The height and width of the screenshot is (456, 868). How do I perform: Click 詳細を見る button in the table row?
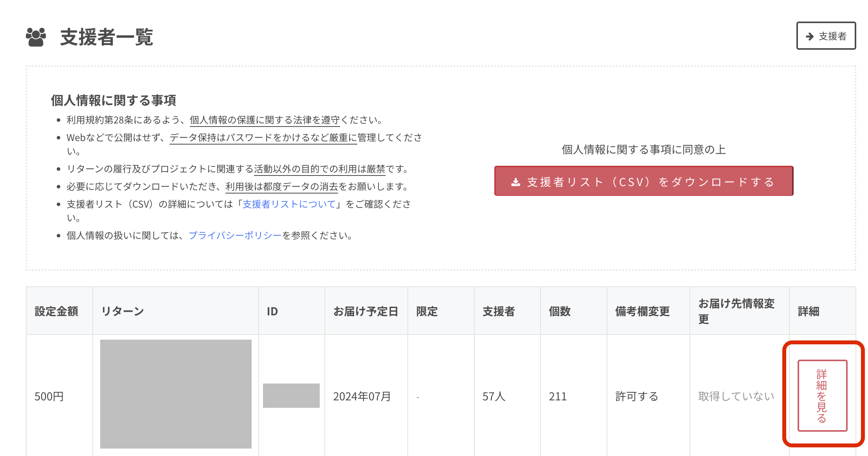point(822,395)
